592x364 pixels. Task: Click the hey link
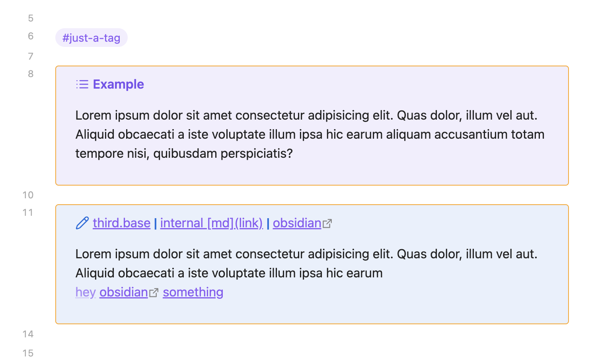(86, 292)
